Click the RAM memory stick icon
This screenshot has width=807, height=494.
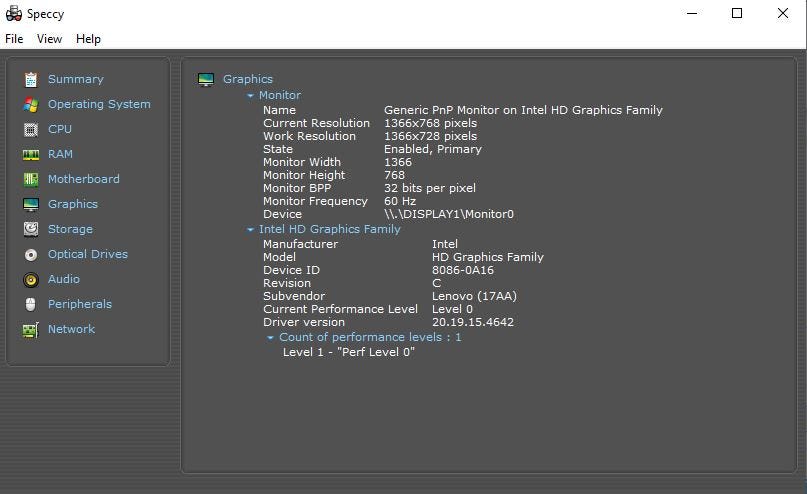pos(31,154)
